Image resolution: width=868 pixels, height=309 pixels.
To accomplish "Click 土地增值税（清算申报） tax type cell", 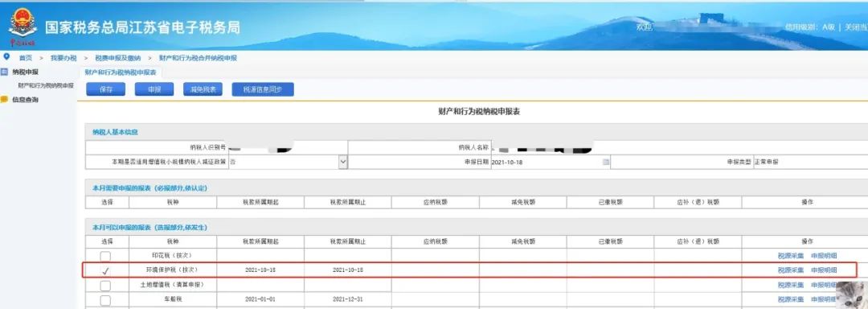I will [173, 285].
